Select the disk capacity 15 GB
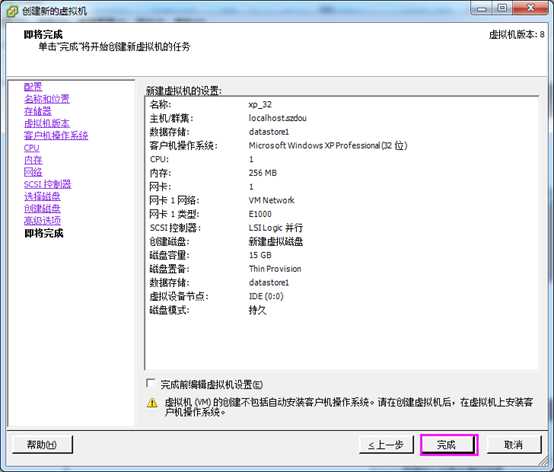554x472 pixels. click(260, 255)
